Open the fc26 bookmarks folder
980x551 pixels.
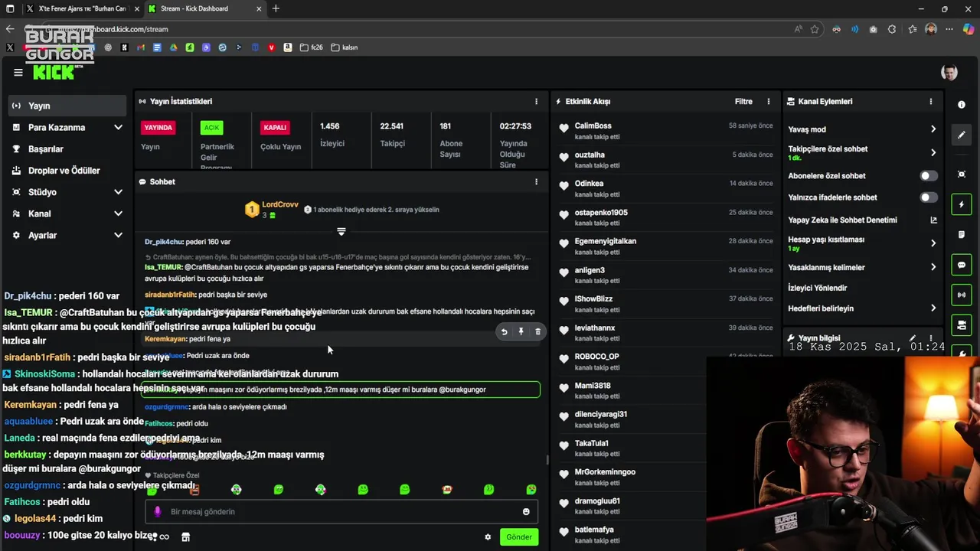point(311,47)
